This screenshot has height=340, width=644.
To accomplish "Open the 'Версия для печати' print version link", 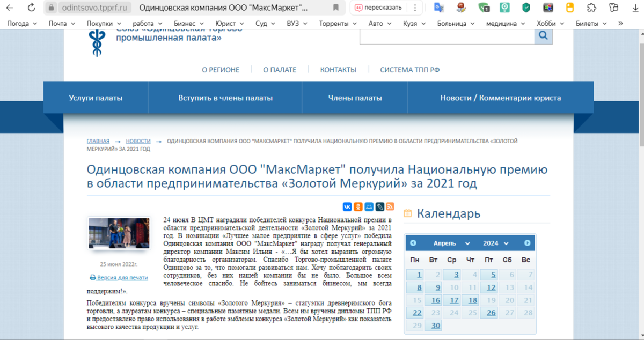I will point(122,278).
